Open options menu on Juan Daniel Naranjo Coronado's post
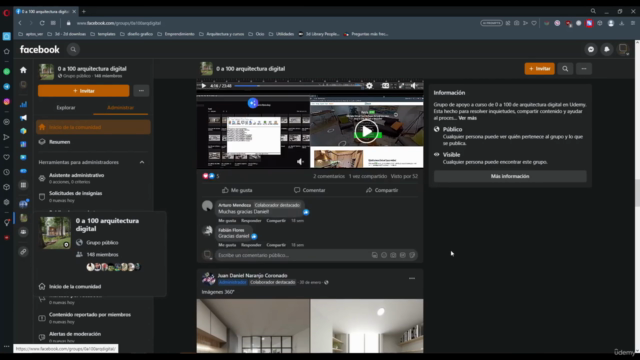640x360 pixels. click(x=412, y=278)
